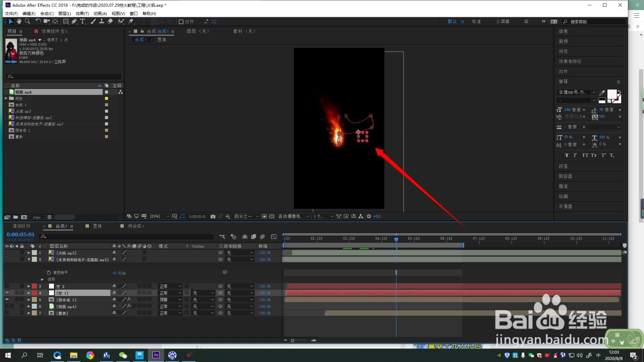This screenshot has height=362, width=644.
Task: Click the eyedropper in Character panel
Action: (x=602, y=93)
